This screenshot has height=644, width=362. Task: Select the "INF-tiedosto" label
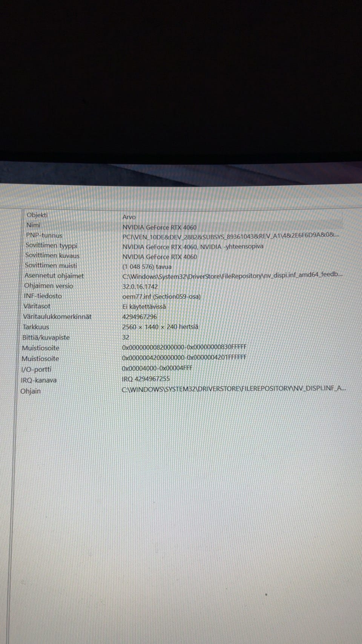click(43, 296)
